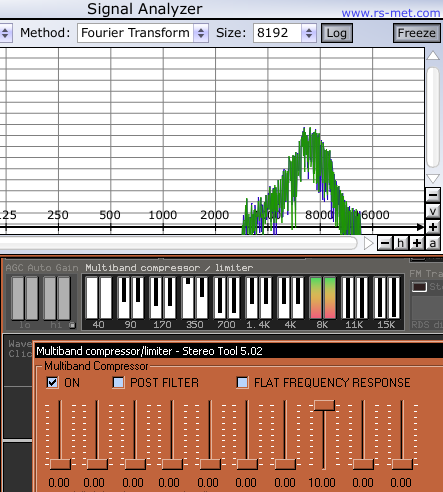The height and width of the screenshot is (492, 443).
Task: Click the sixth band slider handle
Action: [x=247, y=464]
